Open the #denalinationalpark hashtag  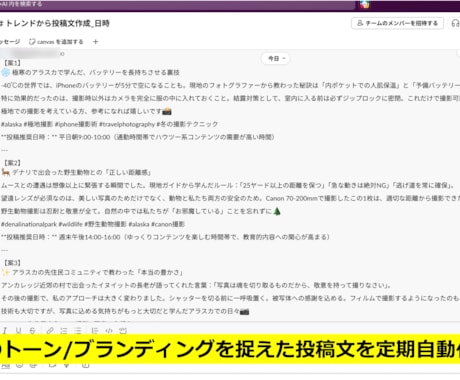click(x=29, y=224)
